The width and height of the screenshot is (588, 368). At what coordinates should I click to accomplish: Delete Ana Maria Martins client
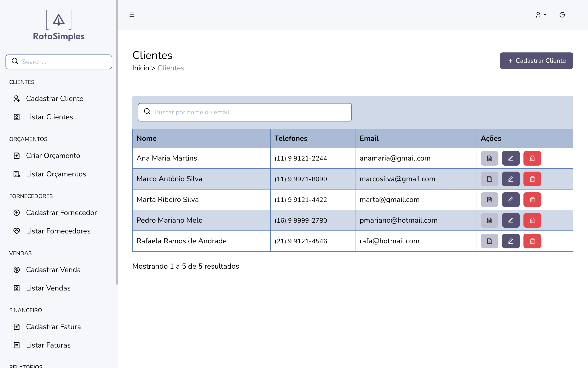[532, 158]
